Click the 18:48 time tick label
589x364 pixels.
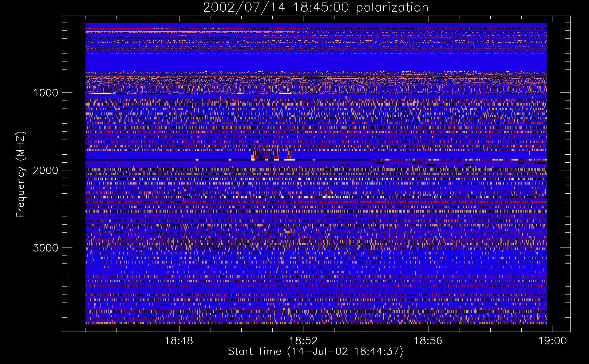(179, 341)
